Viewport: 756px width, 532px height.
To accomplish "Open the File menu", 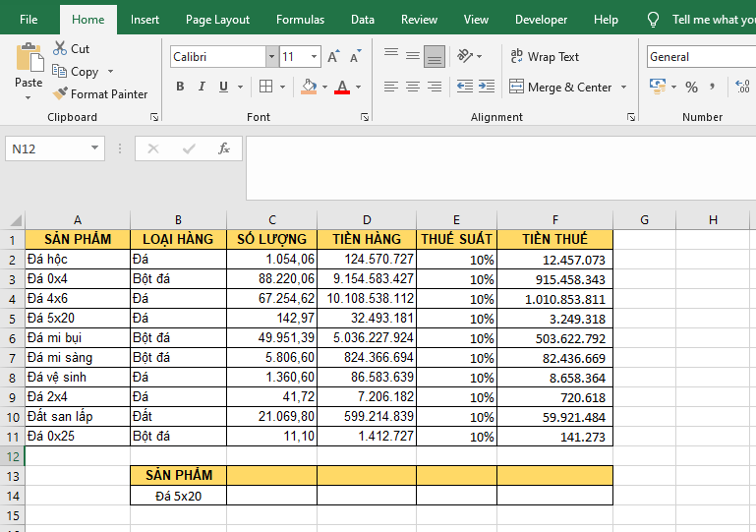I will (29, 20).
